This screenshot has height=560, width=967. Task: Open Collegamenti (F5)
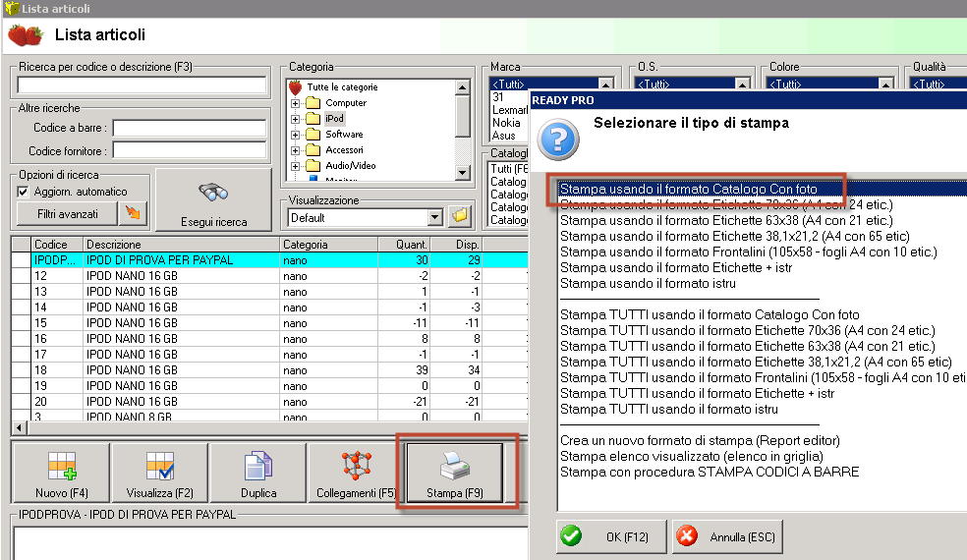tap(356, 473)
